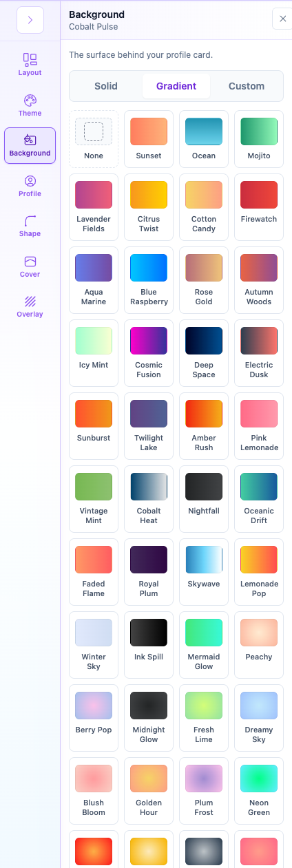
Task: Apply the Sunset gradient
Action: coord(149,139)
